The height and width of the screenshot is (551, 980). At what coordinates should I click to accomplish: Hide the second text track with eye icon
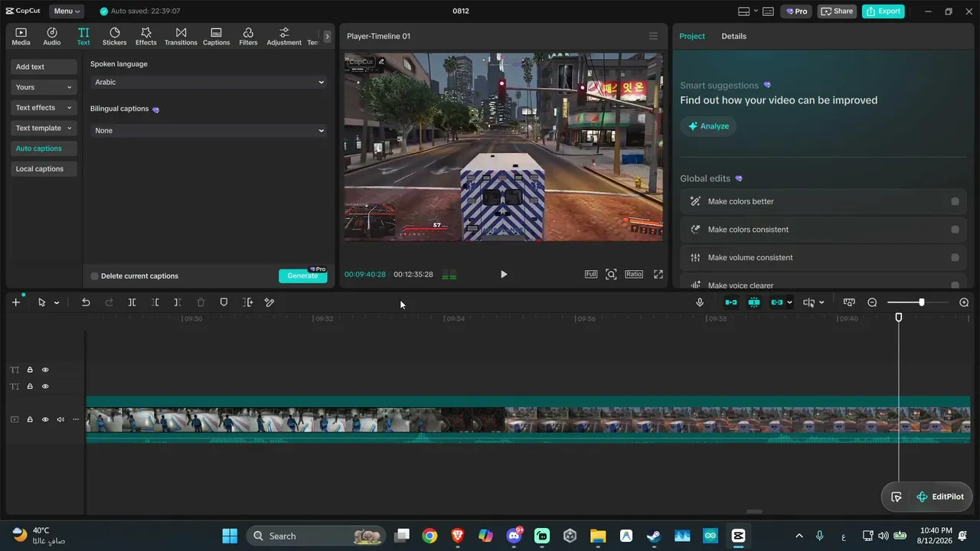click(x=45, y=386)
